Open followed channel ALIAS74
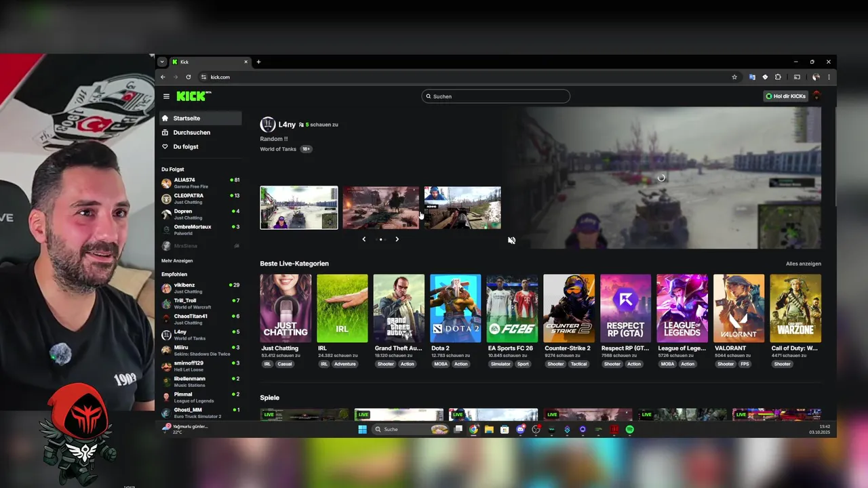This screenshot has height=488, width=868. pos(200,183)
